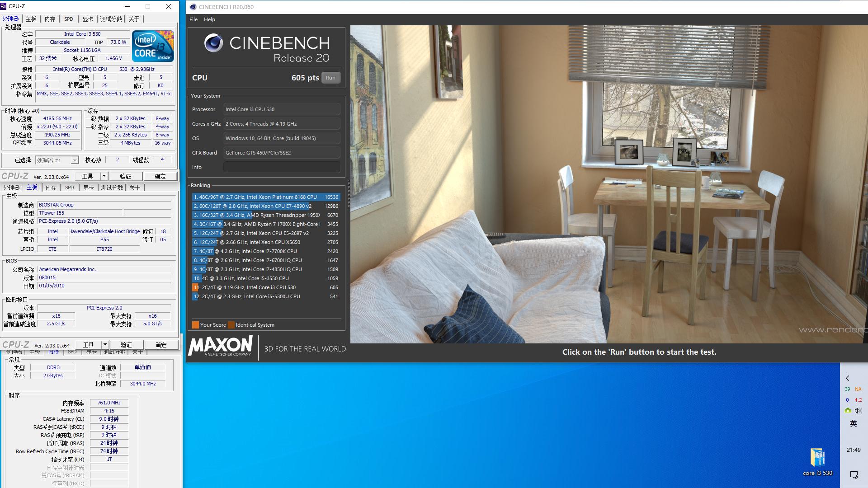Screen dimensions: 868x488
Task: Select 内存 tab in middle CPU-Z window
Action: [51, 188]
